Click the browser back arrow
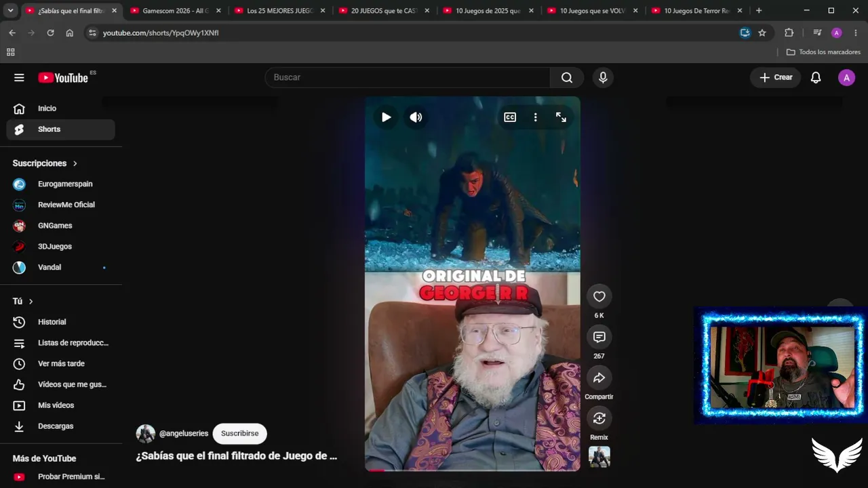This screenshot has width=868, height=488. [12, 33]
